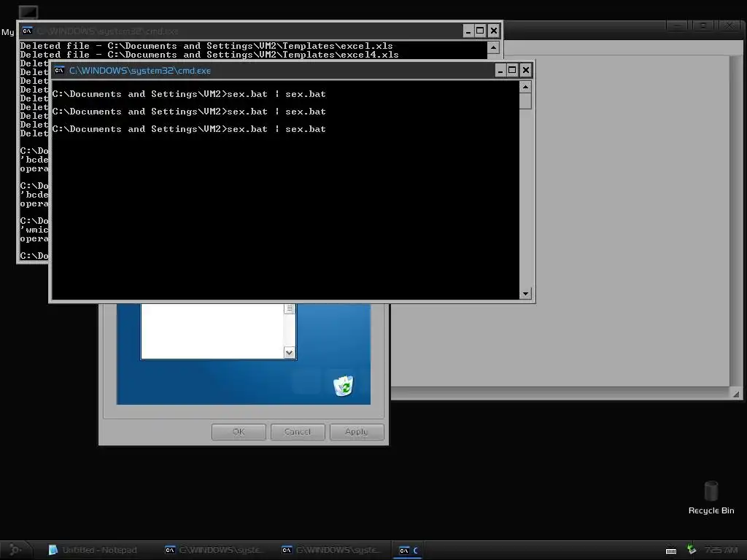Minimize the front cmd window
Image resolution: width=747 pixels, height=560 pixels.
[x=500, y=71]
